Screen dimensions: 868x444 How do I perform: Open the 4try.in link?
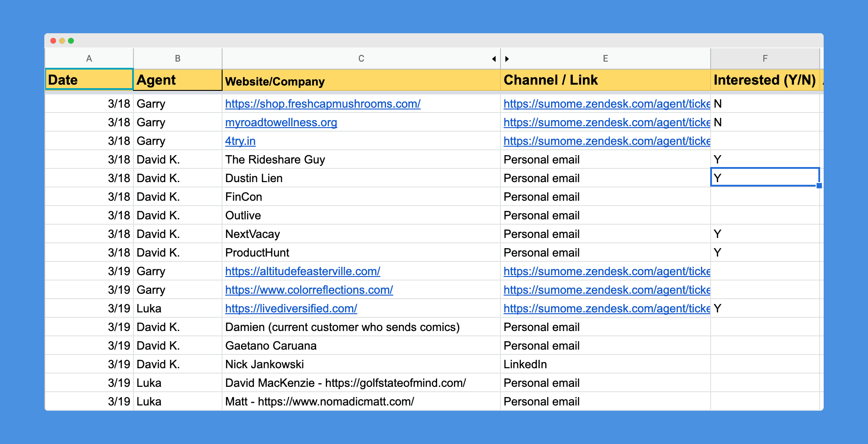point(240,141)
